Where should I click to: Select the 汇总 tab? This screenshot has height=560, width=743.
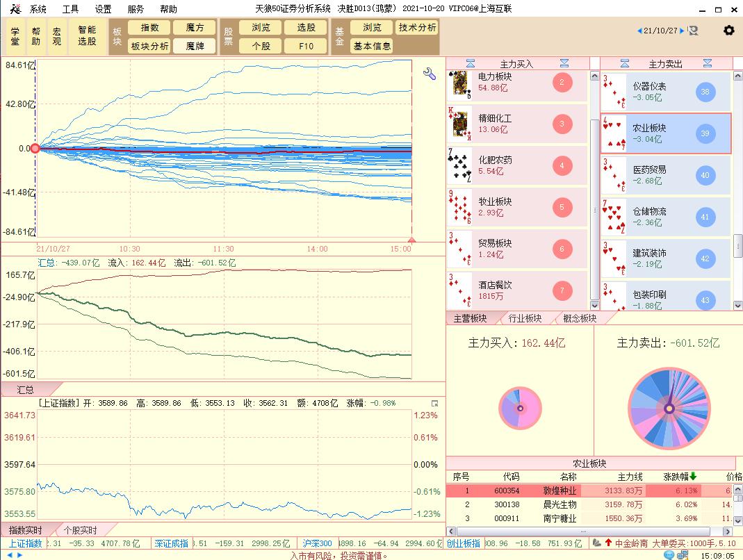point(25,390)
